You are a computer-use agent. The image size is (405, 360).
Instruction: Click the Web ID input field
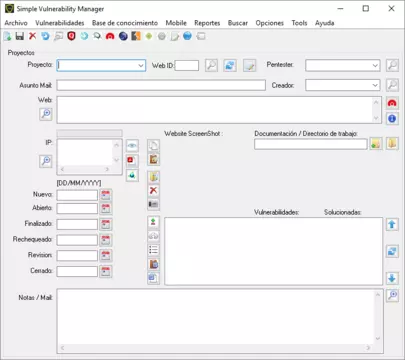coord(187,65)
